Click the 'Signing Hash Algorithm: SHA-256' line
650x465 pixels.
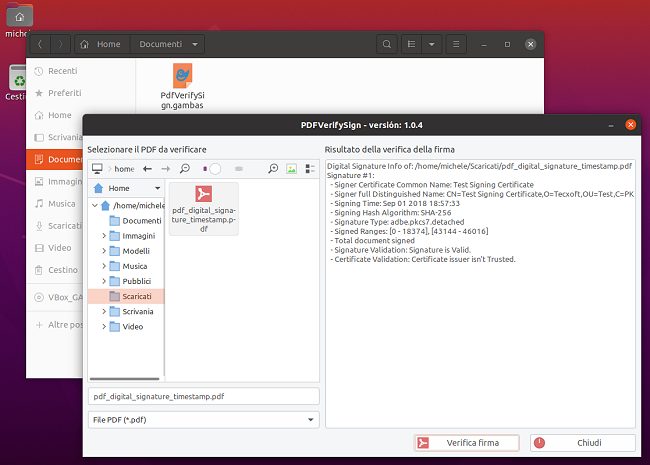[x=390, y=213]
